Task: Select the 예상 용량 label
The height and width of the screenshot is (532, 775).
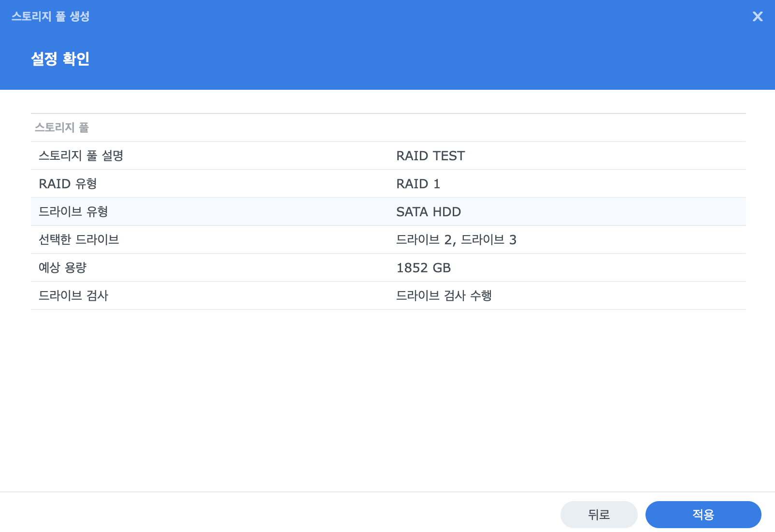Action: (62, 267)
